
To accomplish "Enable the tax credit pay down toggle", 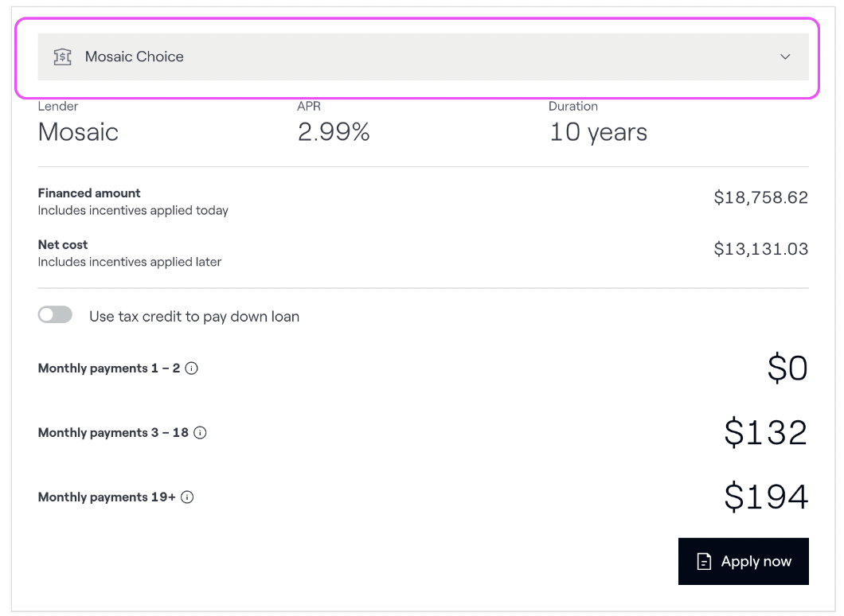I will (x=55, y=315).
